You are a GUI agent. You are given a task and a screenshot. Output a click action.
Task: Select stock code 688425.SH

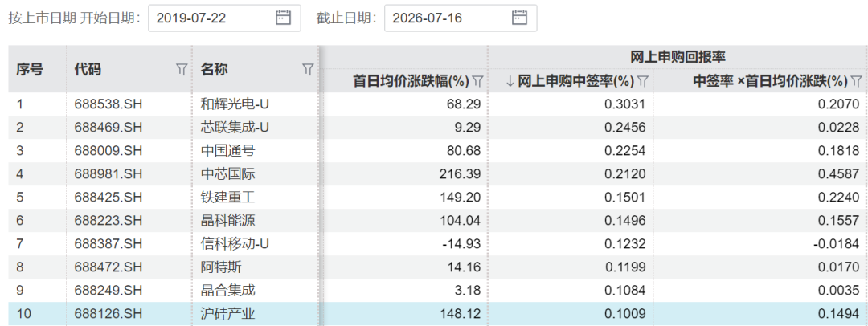(108, 197)
